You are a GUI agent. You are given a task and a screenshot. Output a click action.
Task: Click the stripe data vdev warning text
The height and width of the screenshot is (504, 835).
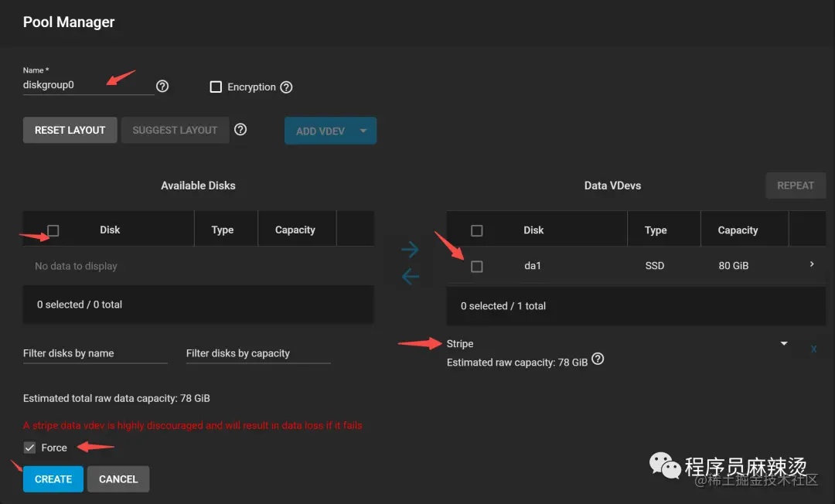(x=193, y=425)
